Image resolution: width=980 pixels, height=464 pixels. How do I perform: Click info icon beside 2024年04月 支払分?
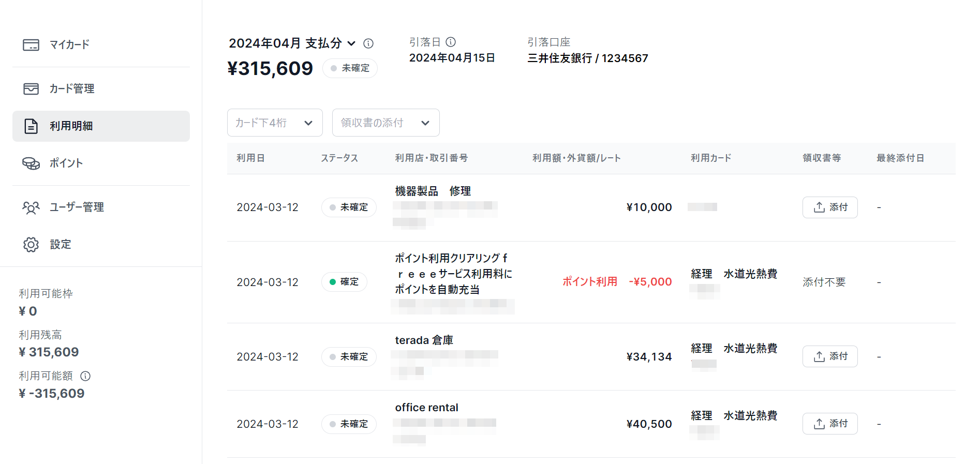click(368, 43)
